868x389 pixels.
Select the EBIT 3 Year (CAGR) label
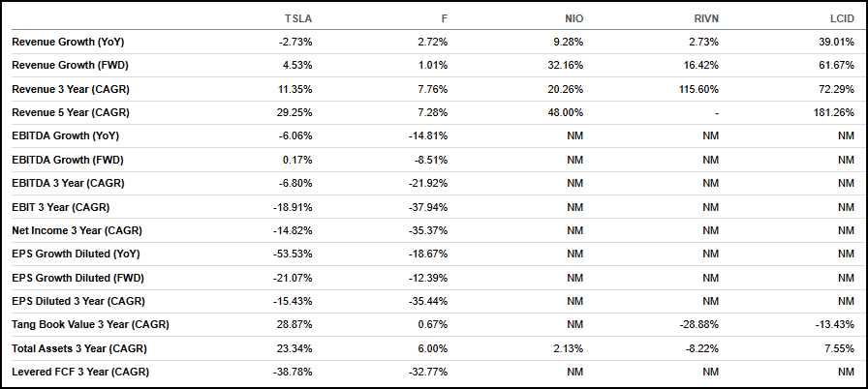point(60,207)
